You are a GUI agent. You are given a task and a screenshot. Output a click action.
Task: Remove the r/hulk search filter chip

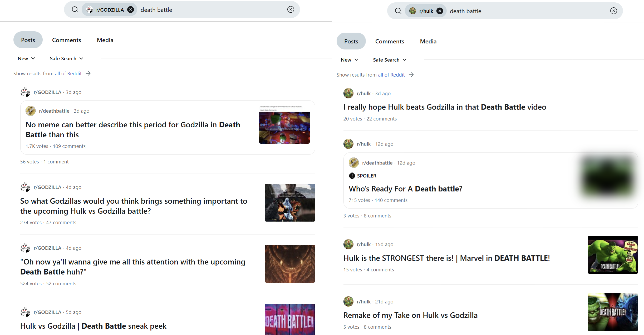point(439,11)
